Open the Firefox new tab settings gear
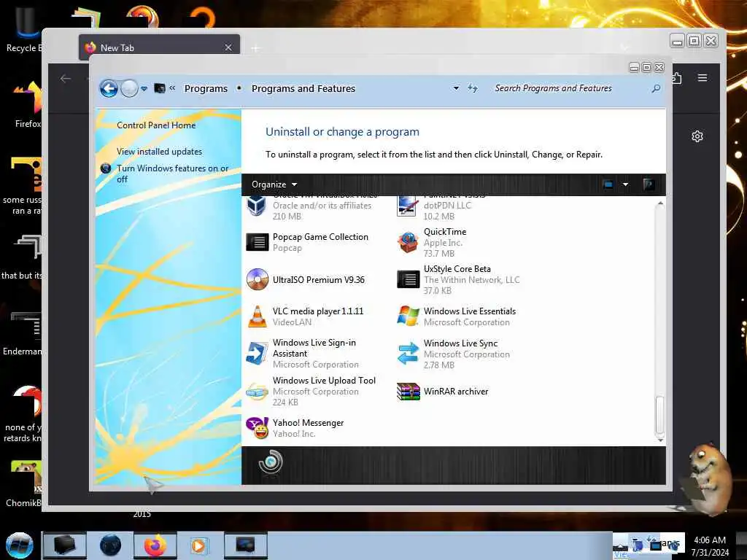747x560 pixels. click(697, 136)
